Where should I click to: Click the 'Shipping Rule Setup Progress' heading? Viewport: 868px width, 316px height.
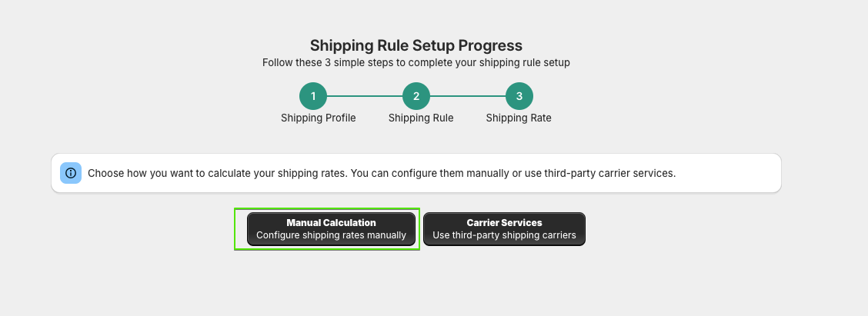point(416,45)
